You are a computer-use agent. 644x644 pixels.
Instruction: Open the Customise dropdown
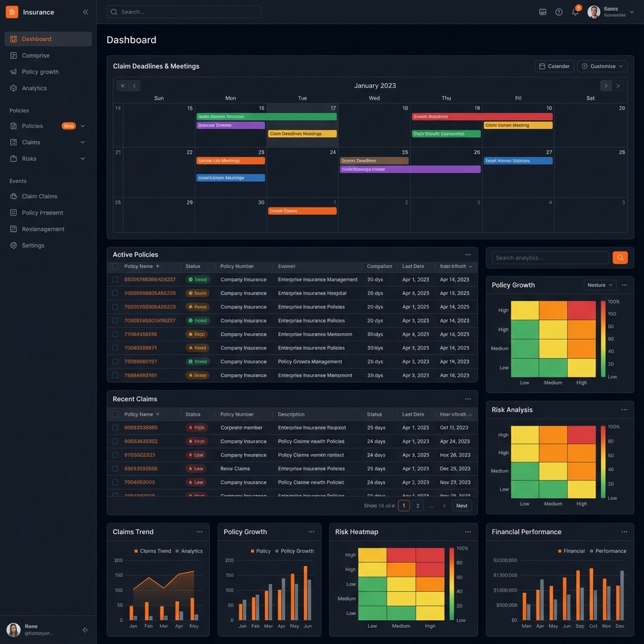[x=602, y=66]
